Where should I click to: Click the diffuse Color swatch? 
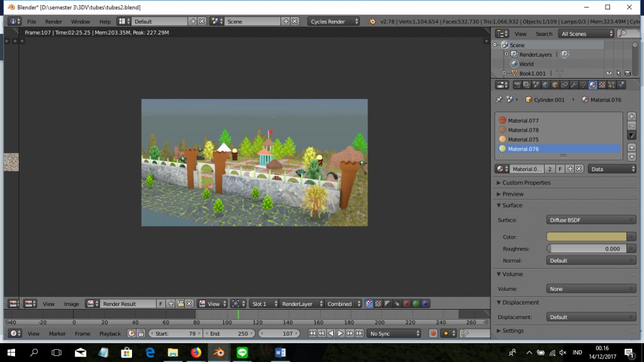[587, 237]
